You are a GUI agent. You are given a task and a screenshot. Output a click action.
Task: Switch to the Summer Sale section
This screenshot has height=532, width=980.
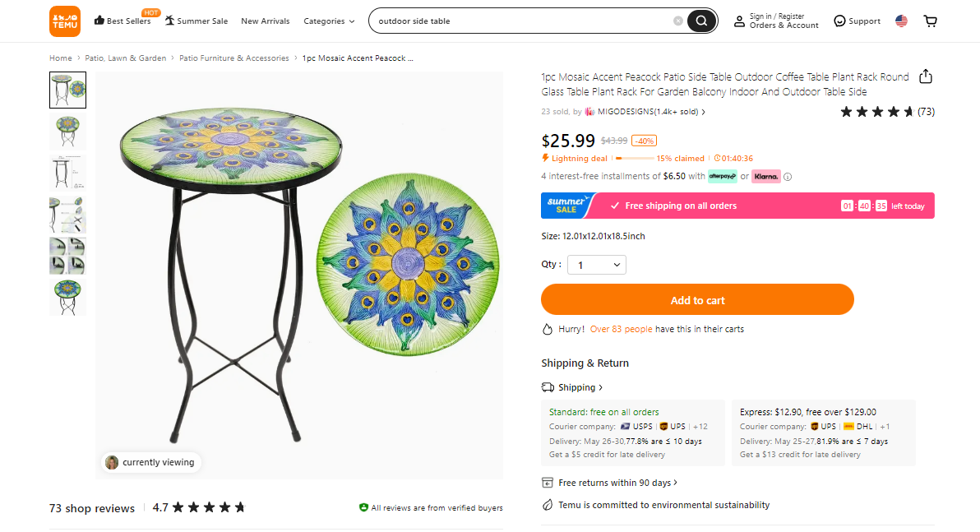point(196,21)
